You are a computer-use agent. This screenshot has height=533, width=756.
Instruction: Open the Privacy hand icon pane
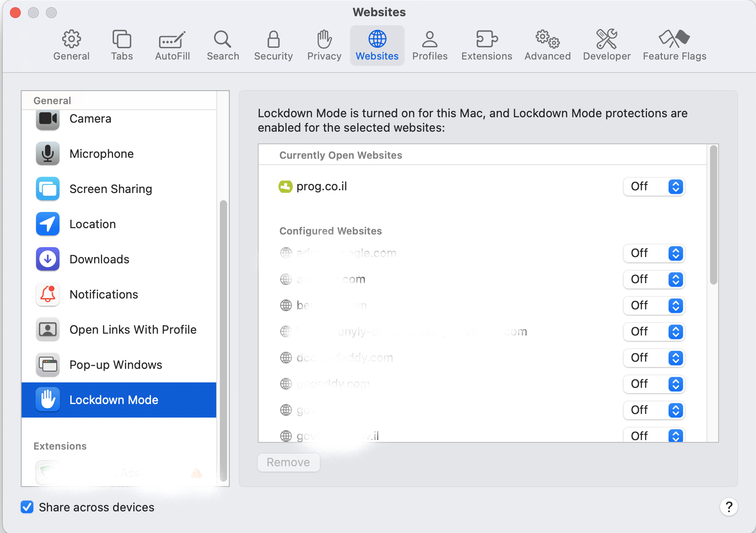(324, 46)
